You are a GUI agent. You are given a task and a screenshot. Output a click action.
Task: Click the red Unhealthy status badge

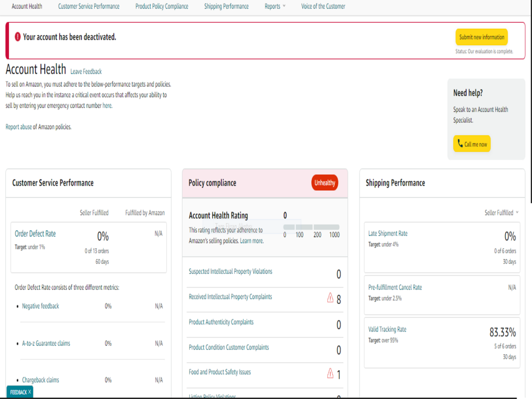pyautogui.click(x=325, y=183)
